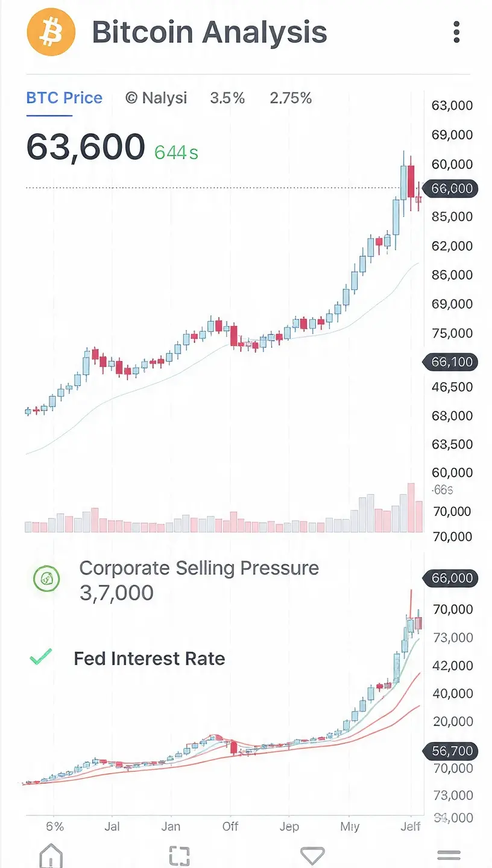
Task: Tap the fullscreen frame icon in bottom bar
Action: tap(180, 856)
